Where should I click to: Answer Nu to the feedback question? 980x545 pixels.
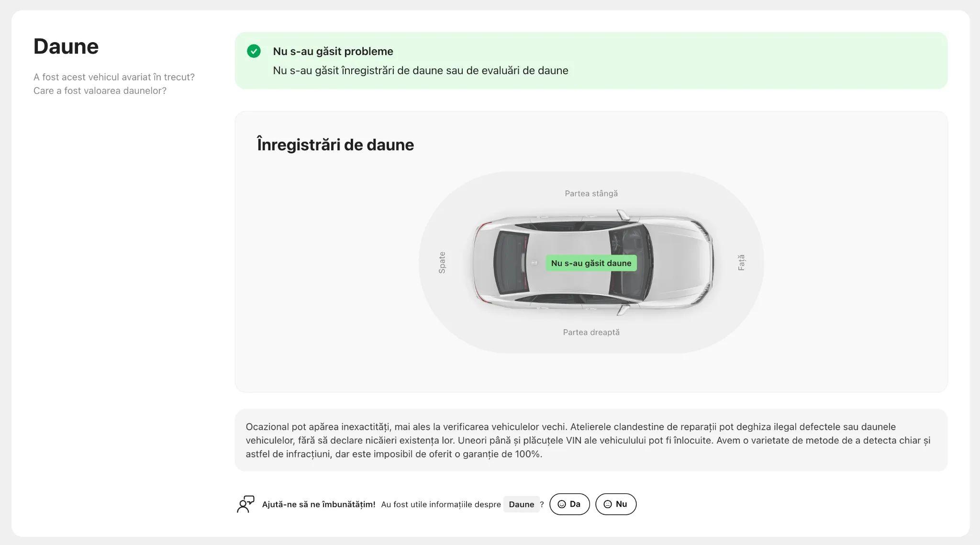pyautogui.click(x=616, y=504)
